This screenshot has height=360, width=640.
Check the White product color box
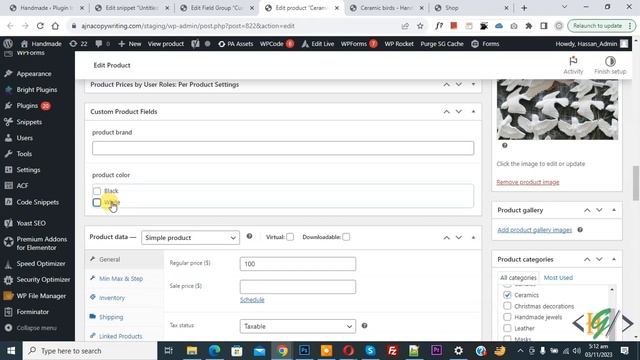tap(97, 202)
